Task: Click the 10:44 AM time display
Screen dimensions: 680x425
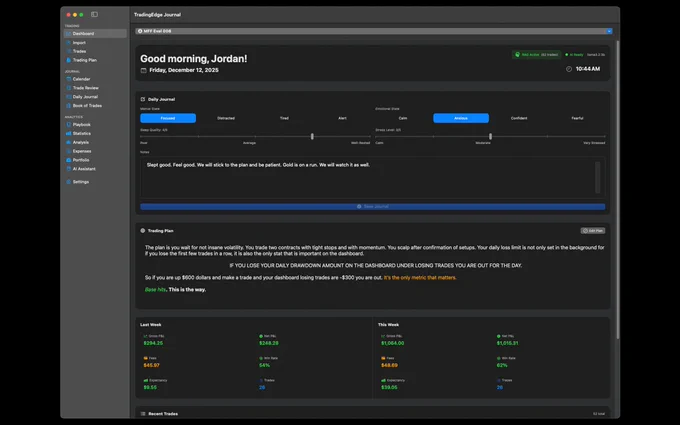Action: point(588,69)
